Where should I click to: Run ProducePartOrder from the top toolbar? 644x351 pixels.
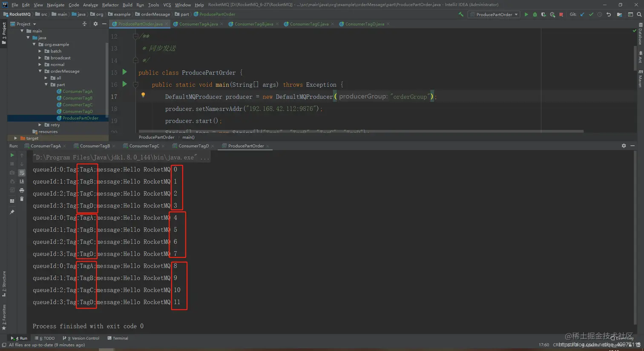click(526, 14)
